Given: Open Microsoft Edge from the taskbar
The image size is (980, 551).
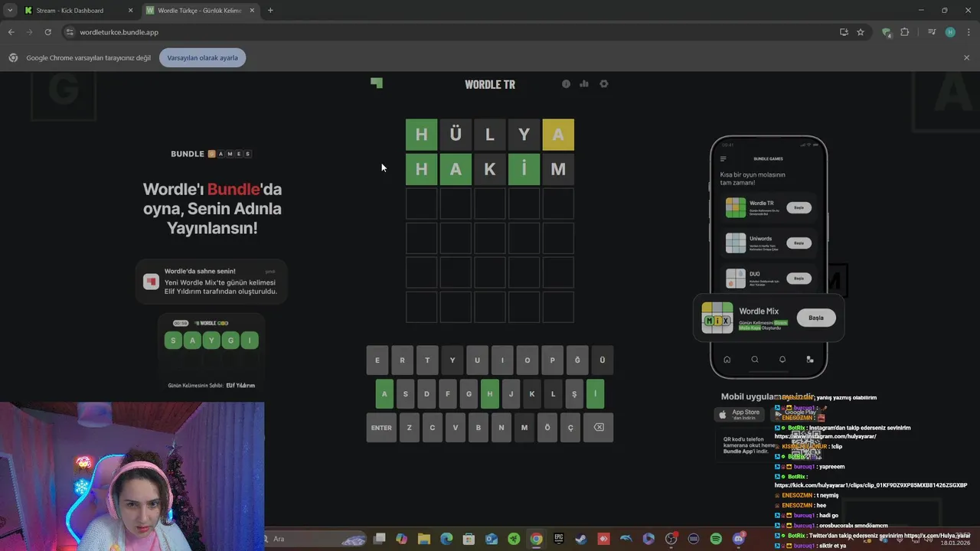Looking at the screenshot, I should 446,539.
